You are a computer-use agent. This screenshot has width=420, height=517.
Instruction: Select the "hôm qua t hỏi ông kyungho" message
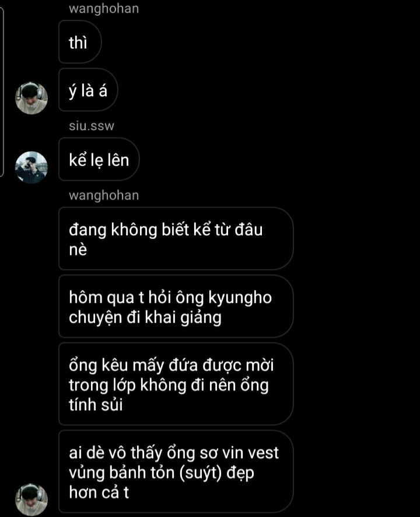(x=176, y=306)
